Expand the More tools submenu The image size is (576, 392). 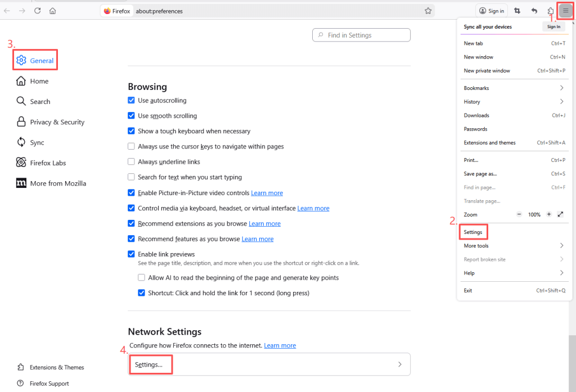(x=561, y=246)
